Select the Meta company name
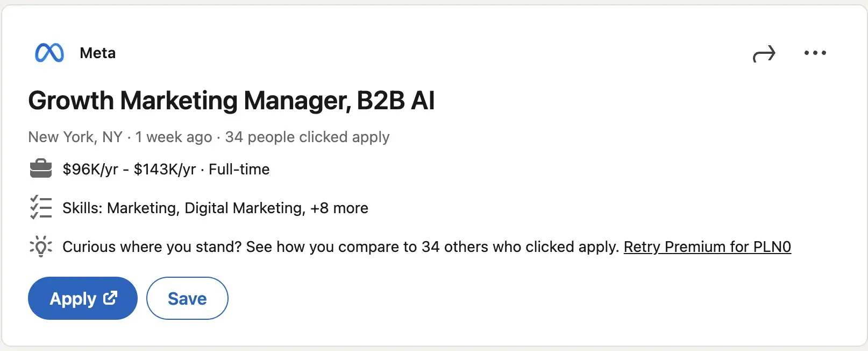Viewport: 868px width, 351px height. (x=97, y=53)
